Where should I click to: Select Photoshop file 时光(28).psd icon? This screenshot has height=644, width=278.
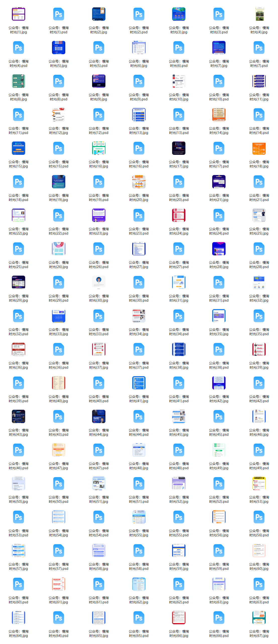coord(259,249)
